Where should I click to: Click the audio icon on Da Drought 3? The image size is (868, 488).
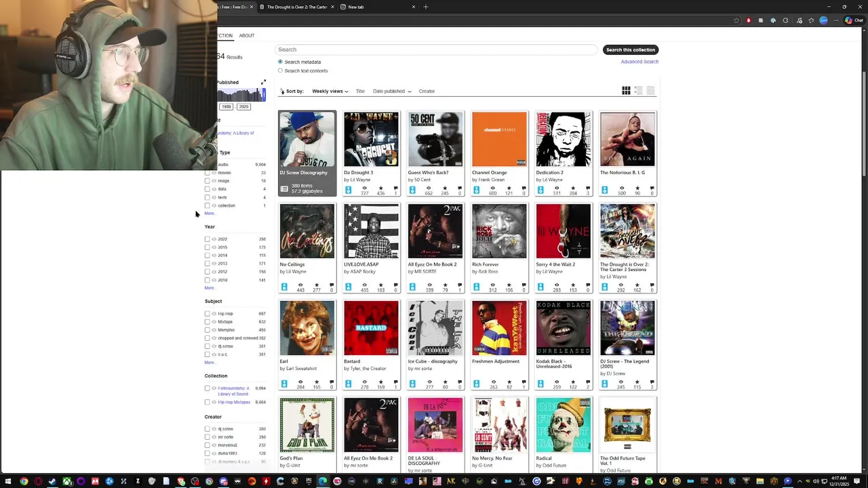pos(348,190)
